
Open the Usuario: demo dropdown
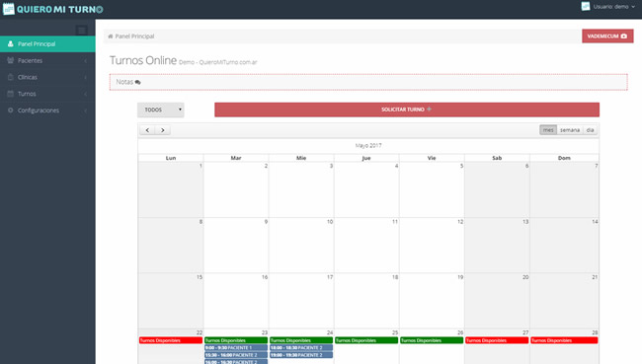point(613,7)
